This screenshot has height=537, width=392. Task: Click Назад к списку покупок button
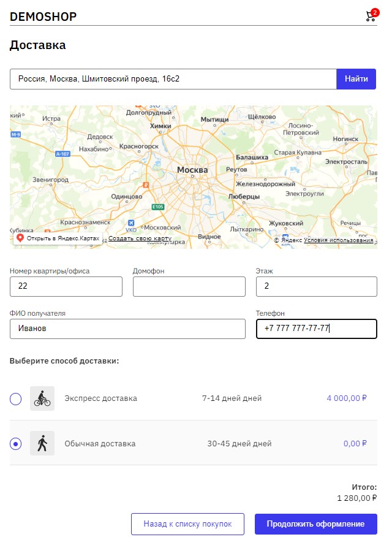coord(187,524)
